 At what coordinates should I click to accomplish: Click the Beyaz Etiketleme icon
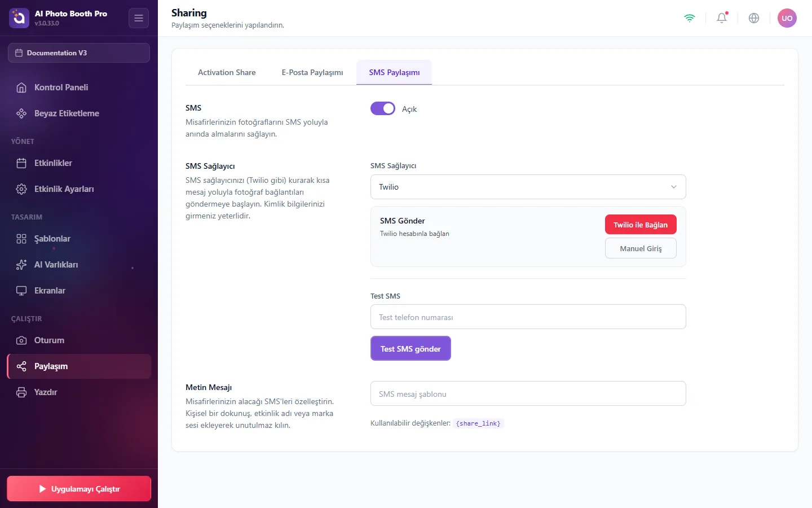21,113
